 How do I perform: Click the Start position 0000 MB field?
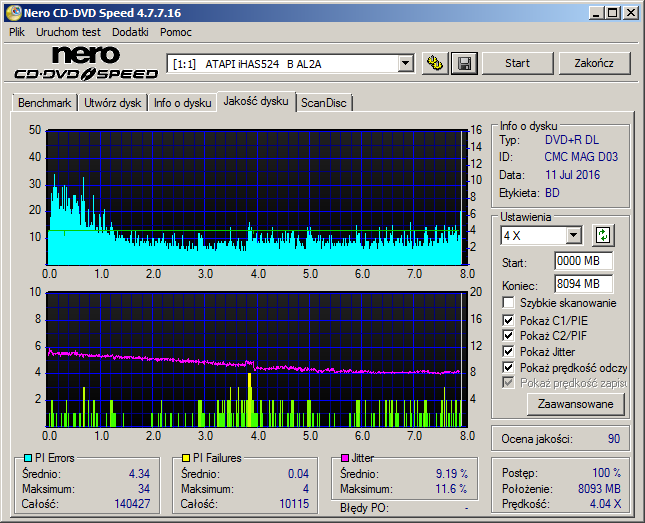583,261
